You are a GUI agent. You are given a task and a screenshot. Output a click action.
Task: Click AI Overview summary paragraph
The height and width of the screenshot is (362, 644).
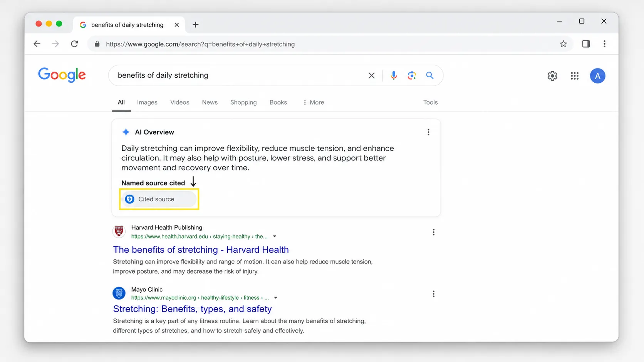[258, 158]
